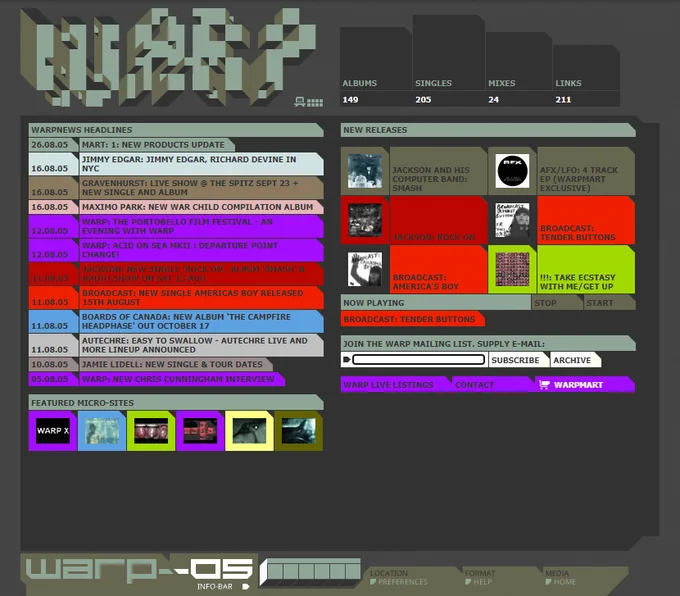Click the mailing list e-mail input field
The height and width of the screenshot is (596, 680).
tap(418, 360)
